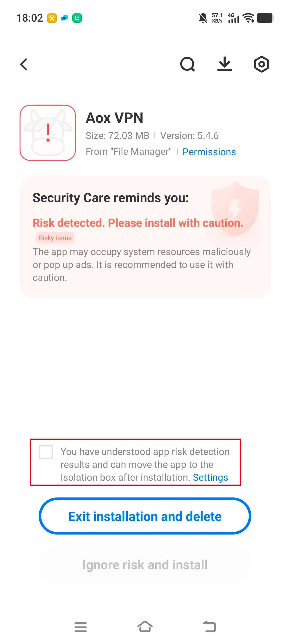
Task: Open the downloads icon
Action: point(224,64)
